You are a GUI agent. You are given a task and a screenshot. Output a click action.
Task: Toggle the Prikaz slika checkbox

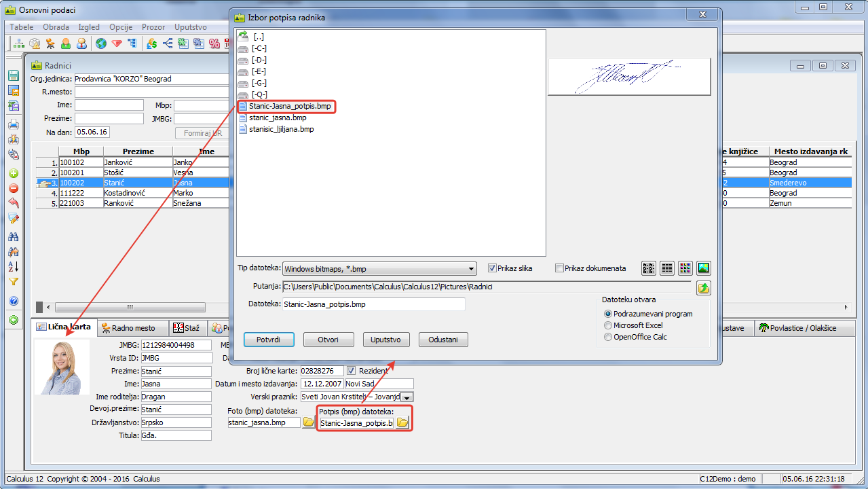point(493,268)
